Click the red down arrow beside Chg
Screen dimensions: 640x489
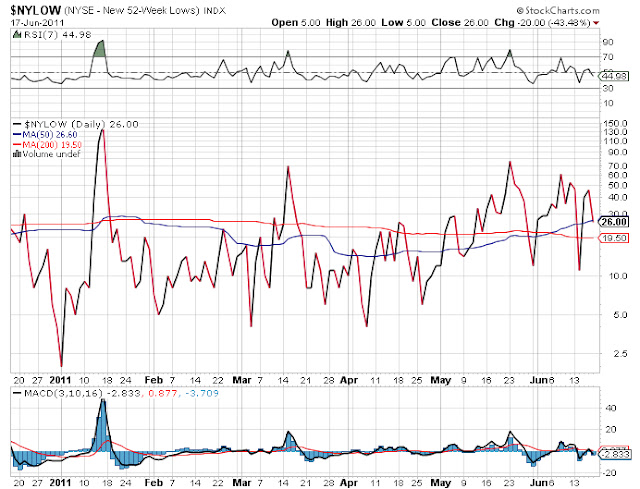click(596, 23)
